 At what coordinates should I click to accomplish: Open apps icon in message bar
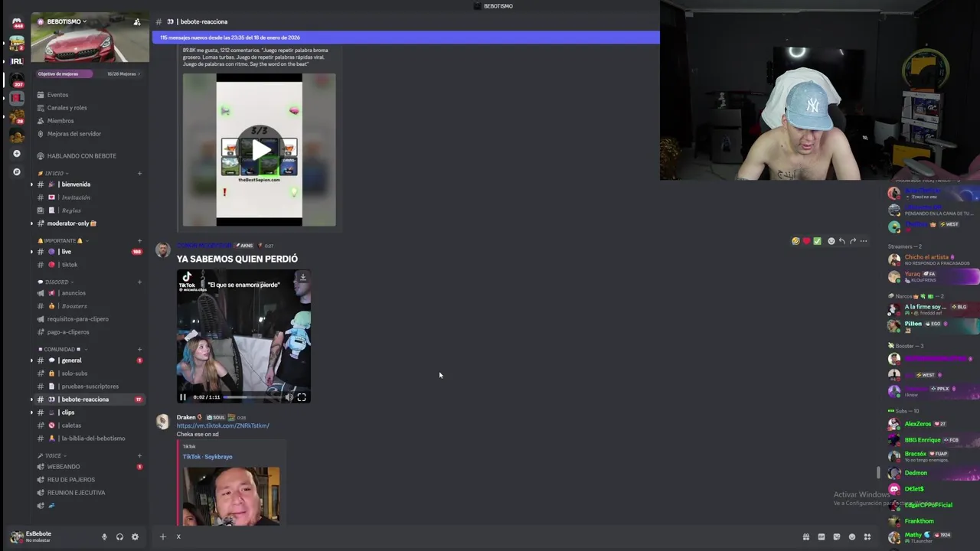coord(867,537)
